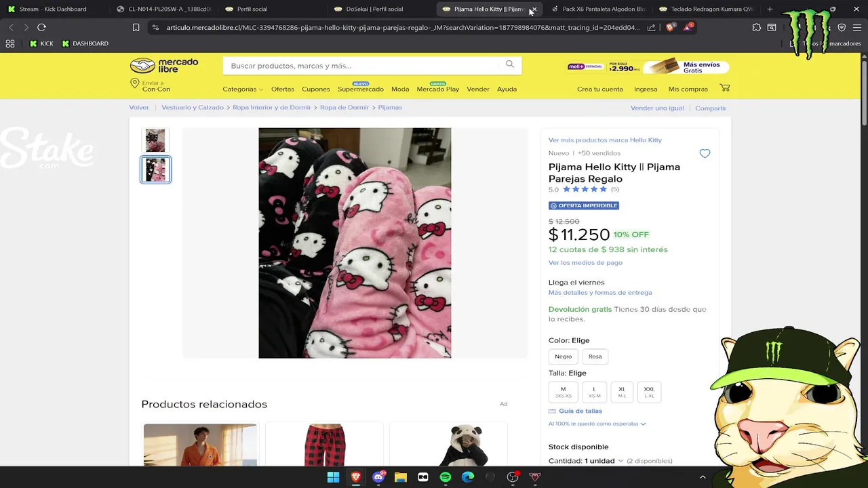The image size is (868, 488).
Task: Select the first product thumbnail
Action: pyautogui.click(x=155, y=140)
